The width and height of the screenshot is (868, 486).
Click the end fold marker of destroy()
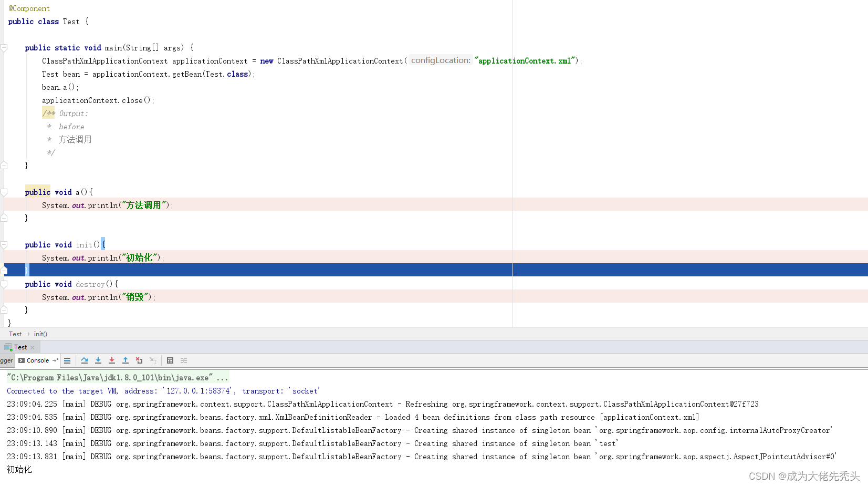coord(4,310)
